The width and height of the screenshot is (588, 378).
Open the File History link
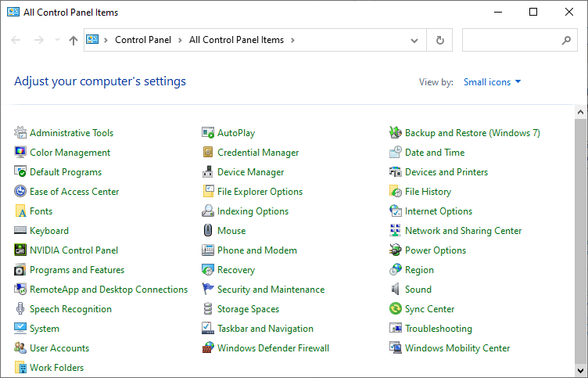coord(428,192)
